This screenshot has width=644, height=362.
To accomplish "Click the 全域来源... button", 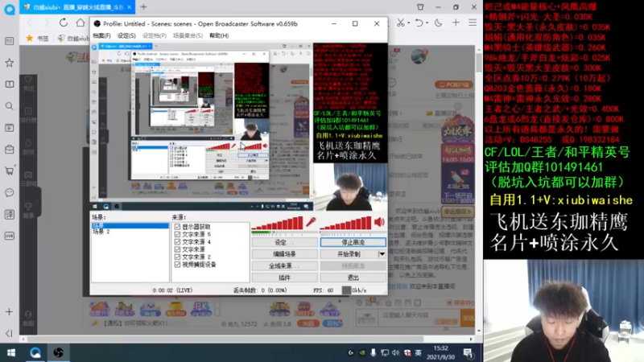I will tap(285, 266).
